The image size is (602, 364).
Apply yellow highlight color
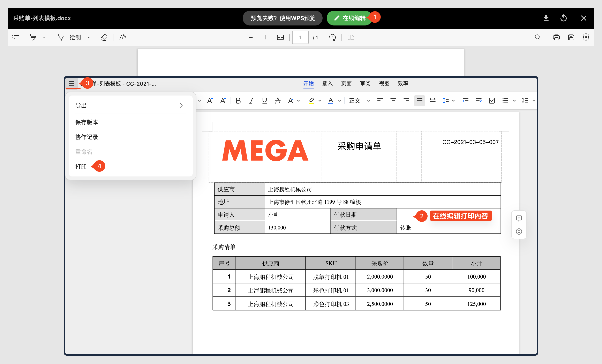pos(311,101)
